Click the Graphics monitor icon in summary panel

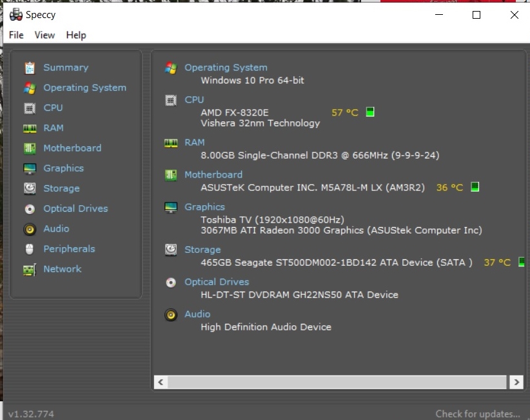(x=171, y=207)
